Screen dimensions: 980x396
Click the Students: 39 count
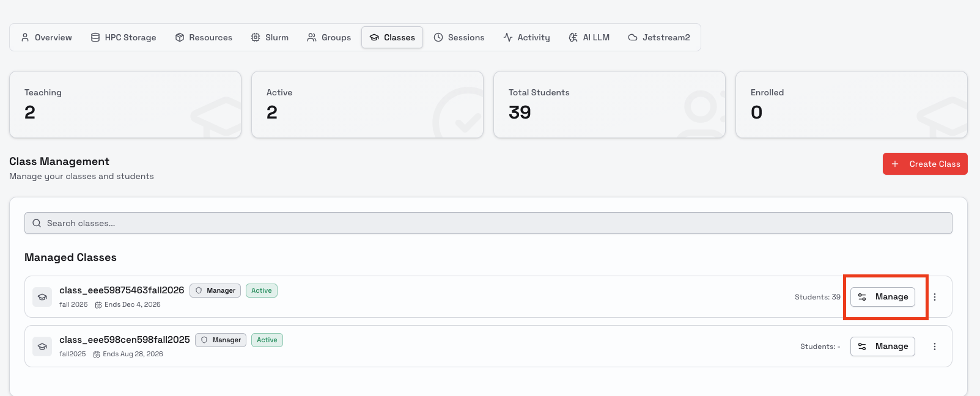pos(817,297)
